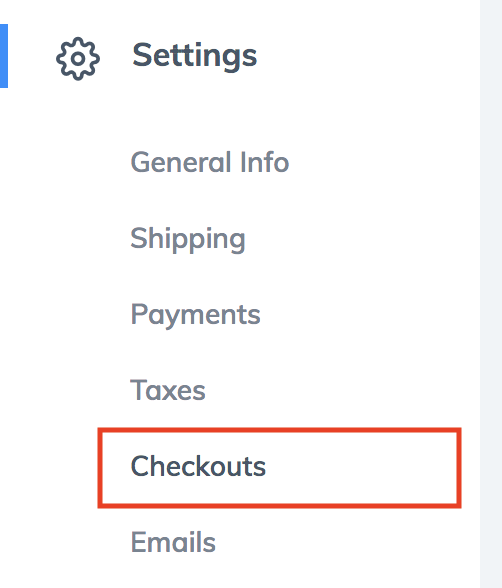Click the cogwheel icon beside Settings

click(x=78, y=58)
